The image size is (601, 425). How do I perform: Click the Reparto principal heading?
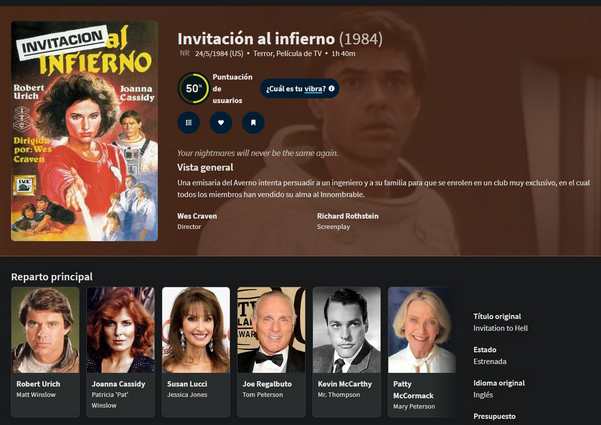pos(52,277)
